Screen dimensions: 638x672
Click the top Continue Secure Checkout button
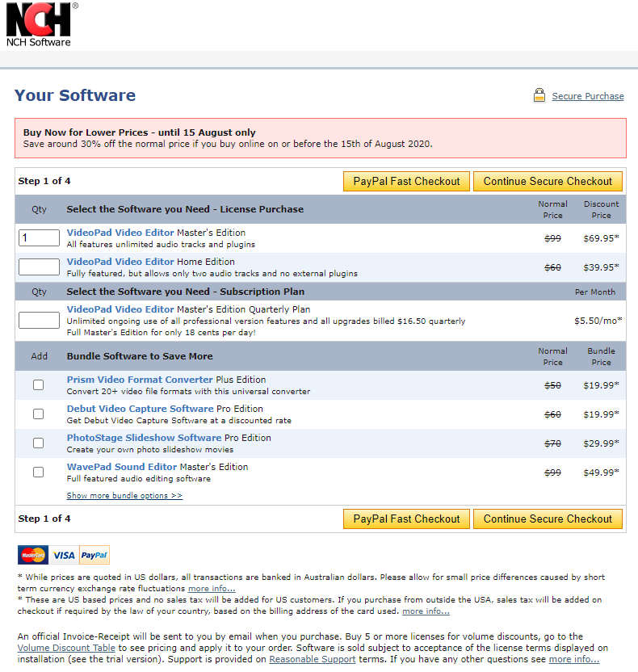(548, 181)
